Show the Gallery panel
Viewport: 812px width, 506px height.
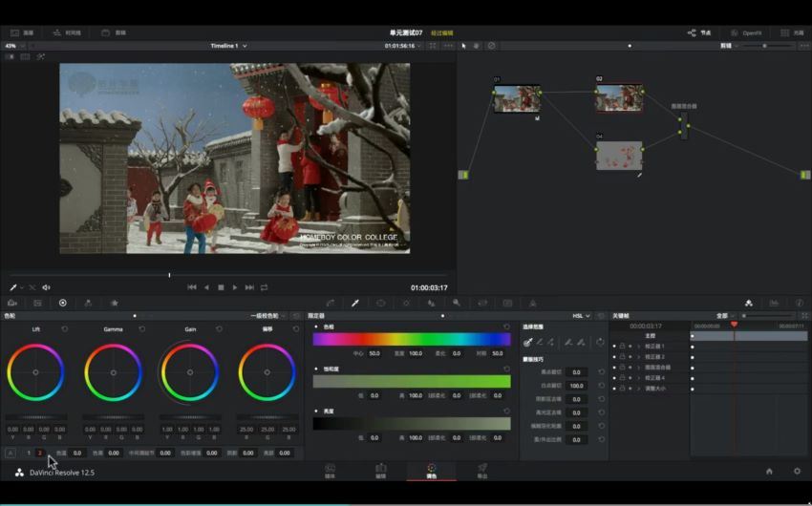[22, 32]
